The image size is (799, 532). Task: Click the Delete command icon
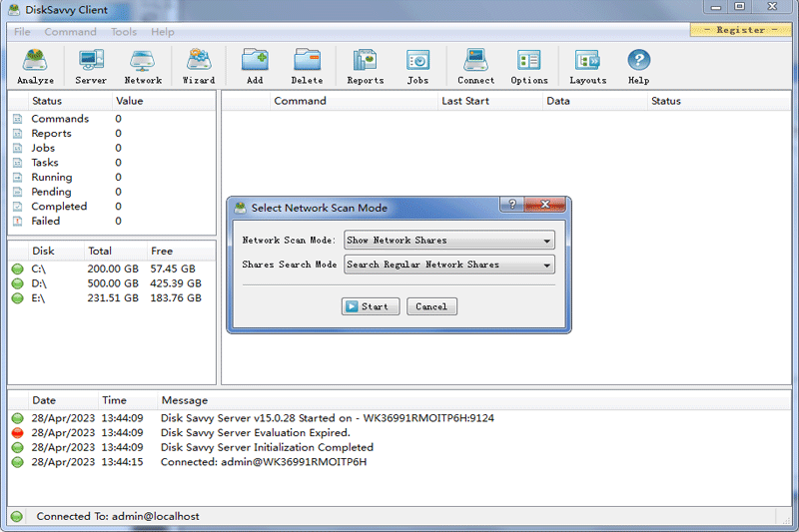(308, 66)
